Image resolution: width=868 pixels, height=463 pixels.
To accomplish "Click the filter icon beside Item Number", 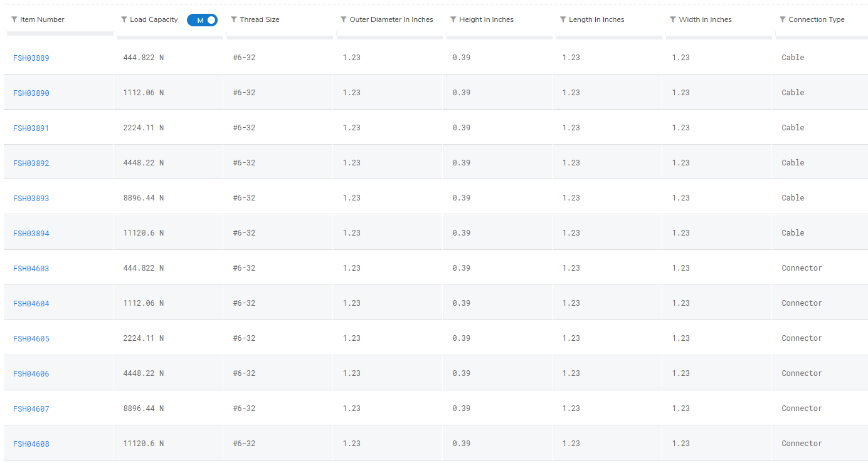I will tap(14, 19).
